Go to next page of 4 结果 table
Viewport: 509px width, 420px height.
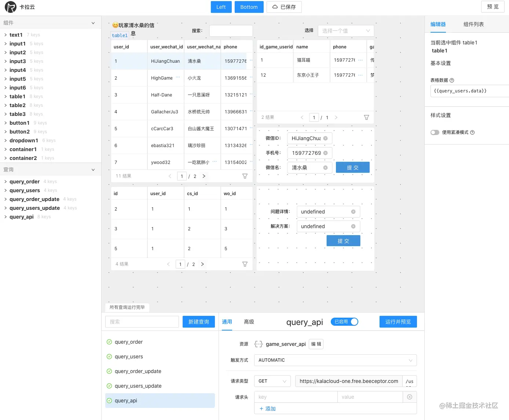[x=202, y=264]
